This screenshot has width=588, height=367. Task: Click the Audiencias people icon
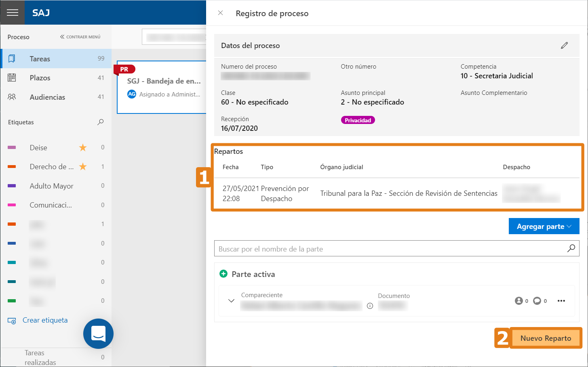pos(12,97)
